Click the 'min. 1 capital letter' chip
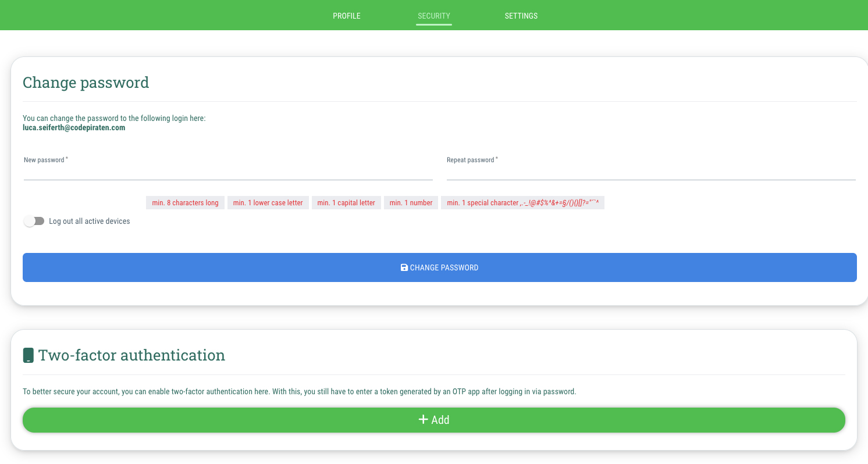 347,203
